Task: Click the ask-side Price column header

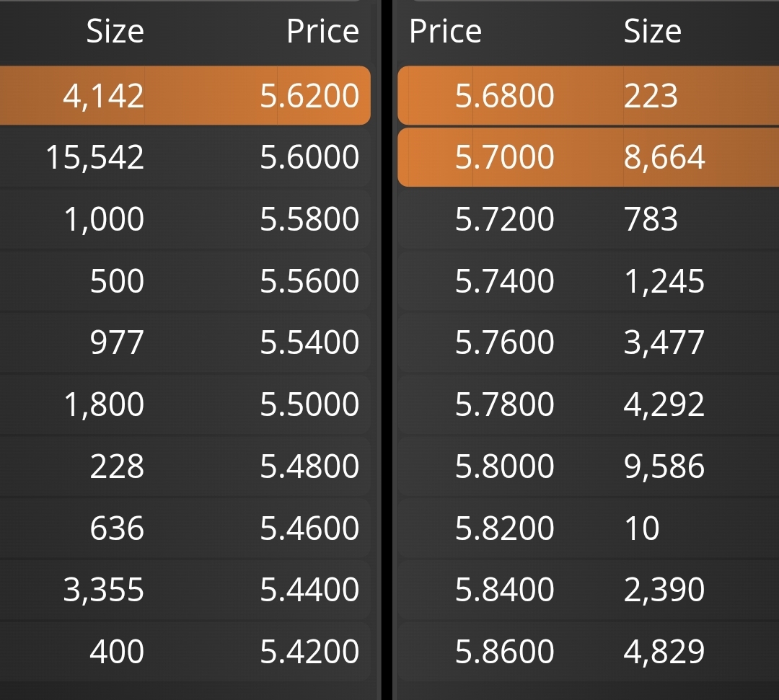Action: pyautogui.click(x=446, y=31)
